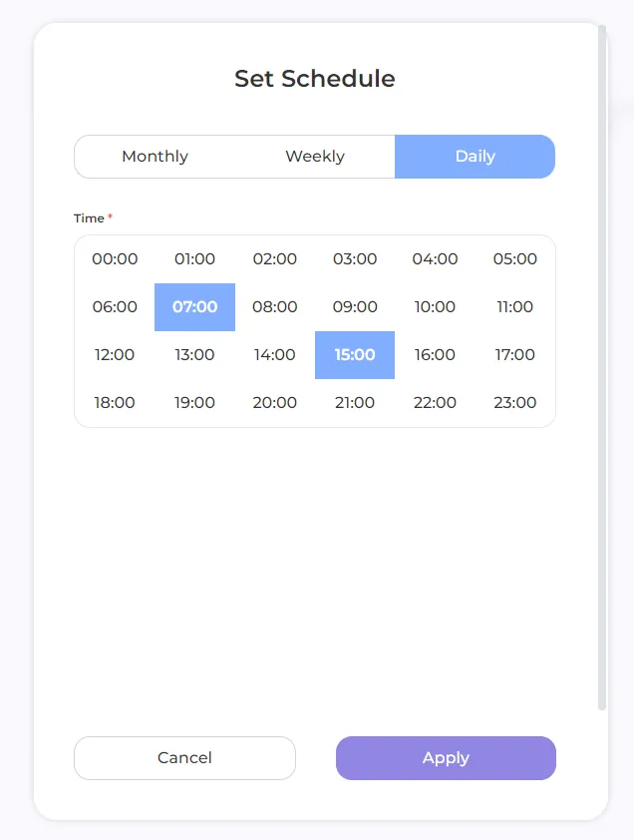The height and width of the screenshot is (840, 634).
Task: Toggle the 22:00 time slot
Action: [435, 403]
